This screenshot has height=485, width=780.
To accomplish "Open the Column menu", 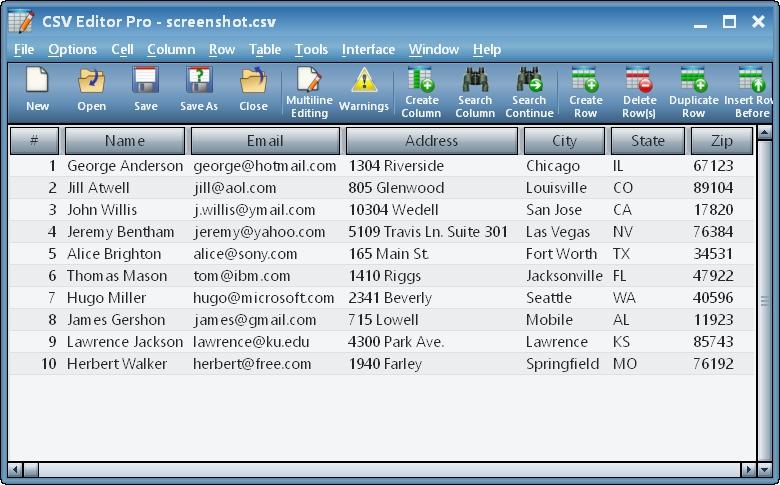I will pos(171,49).
